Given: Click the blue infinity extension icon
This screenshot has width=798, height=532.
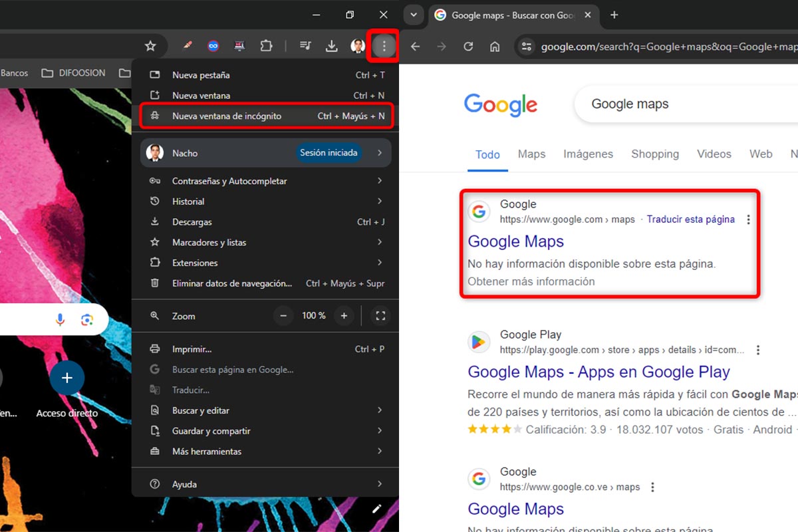Looking at the screenshot, I should [x=213, y=46].
